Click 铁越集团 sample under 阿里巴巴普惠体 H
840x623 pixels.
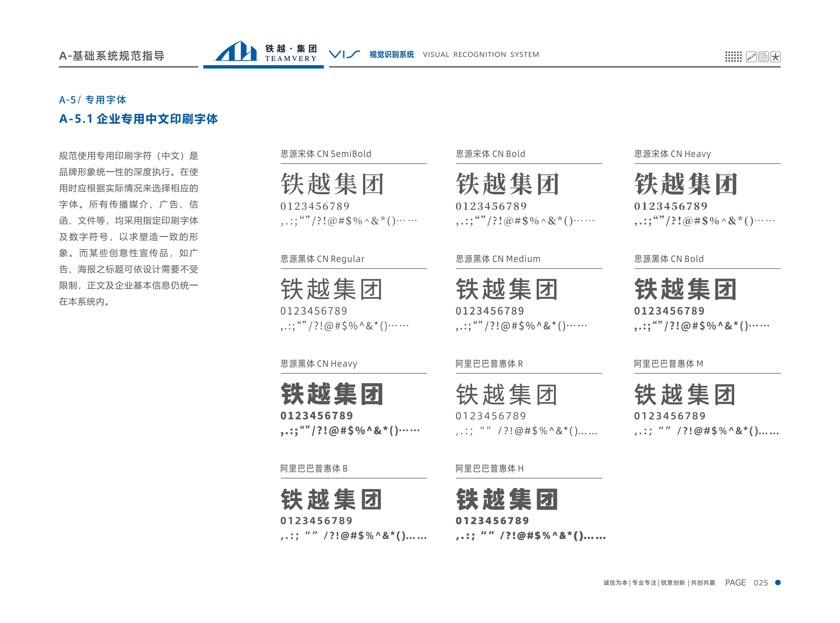507,499
